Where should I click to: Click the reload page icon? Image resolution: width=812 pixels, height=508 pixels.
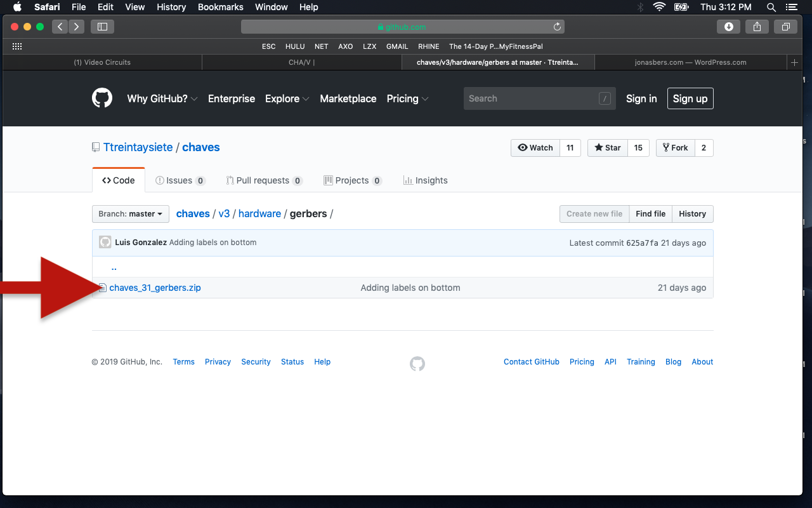(x=557, y=27)
